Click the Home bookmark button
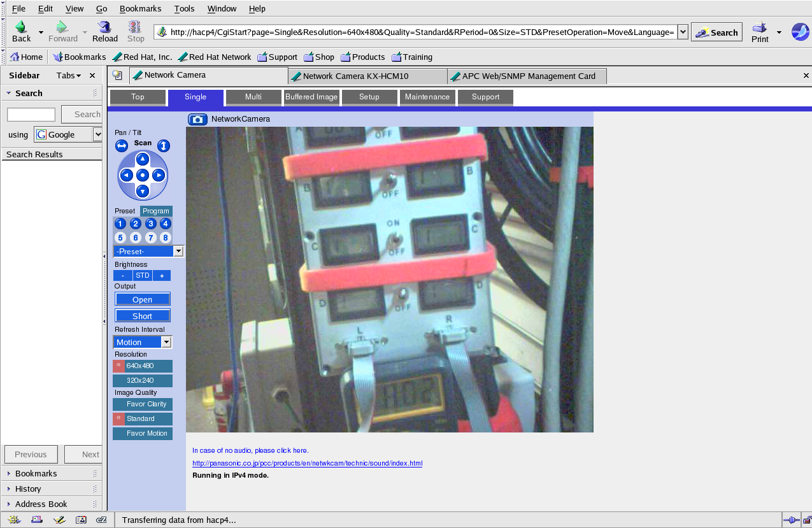The image size is (812, 528). coord(26,57)
